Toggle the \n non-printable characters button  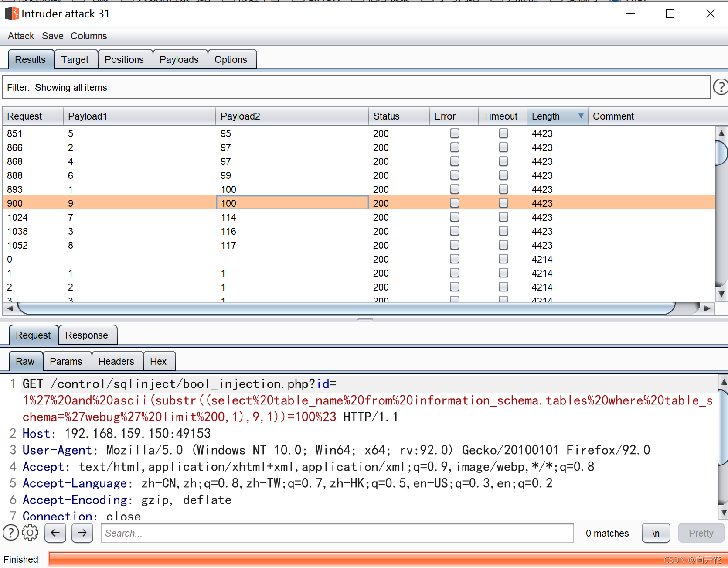tap(656, 533)
